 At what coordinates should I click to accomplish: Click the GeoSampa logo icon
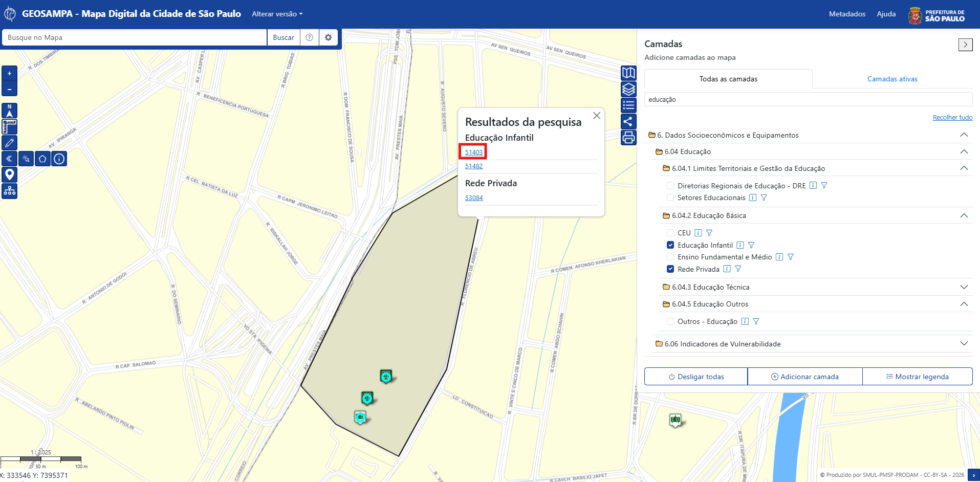pyautogui.click(x=10, y=14)
